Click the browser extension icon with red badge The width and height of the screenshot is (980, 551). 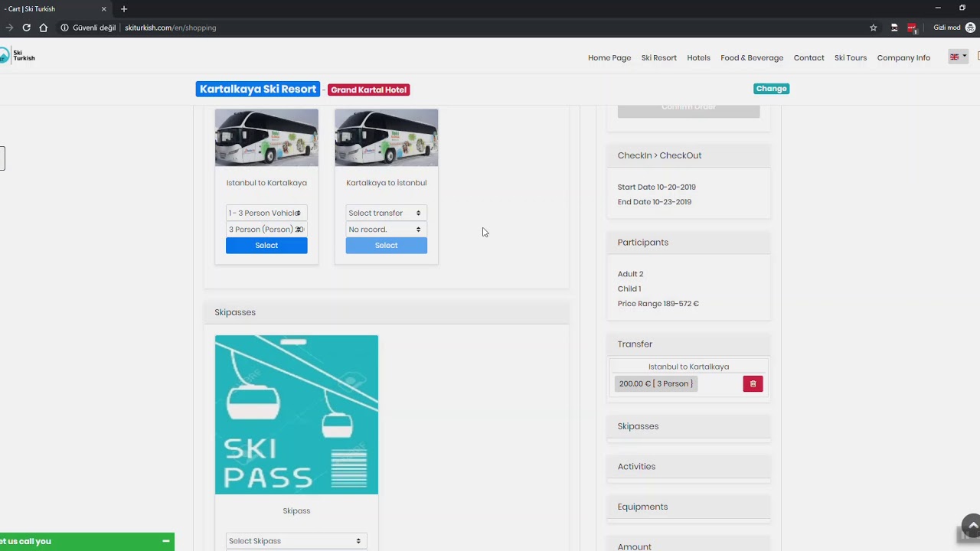point(911,28)
